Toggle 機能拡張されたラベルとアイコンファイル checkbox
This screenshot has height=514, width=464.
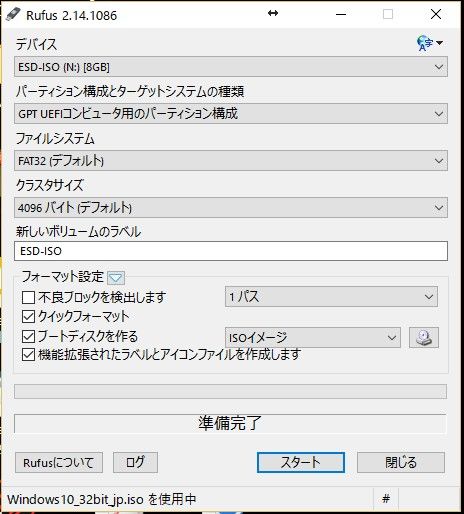28,355
